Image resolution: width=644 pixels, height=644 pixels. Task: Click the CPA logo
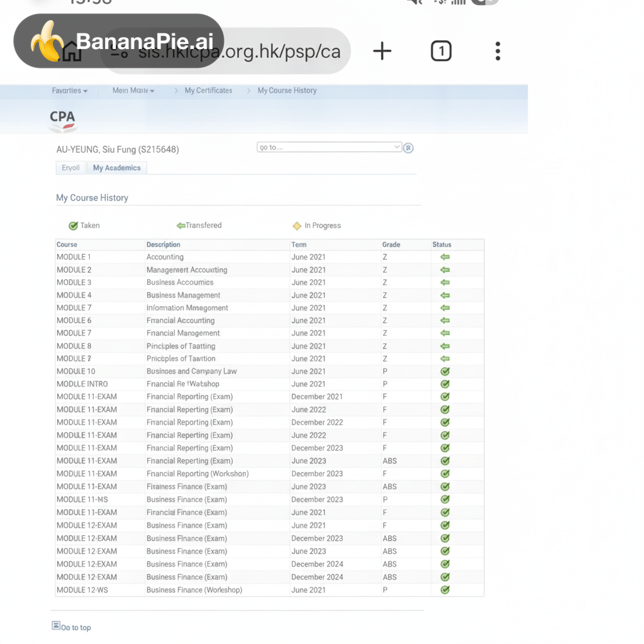click(62, 121)
